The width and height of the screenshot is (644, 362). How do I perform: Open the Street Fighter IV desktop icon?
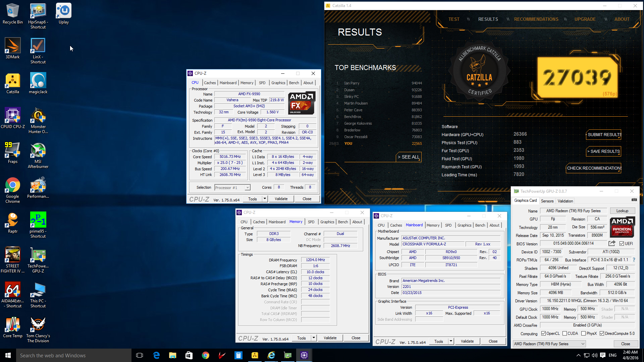click(x=12, y=260)
